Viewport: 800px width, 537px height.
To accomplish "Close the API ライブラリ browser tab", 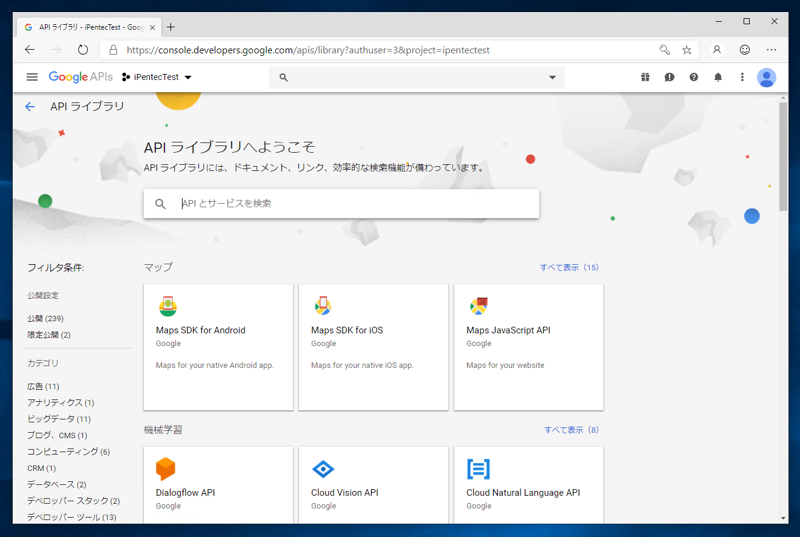I will tap(152, 28).
